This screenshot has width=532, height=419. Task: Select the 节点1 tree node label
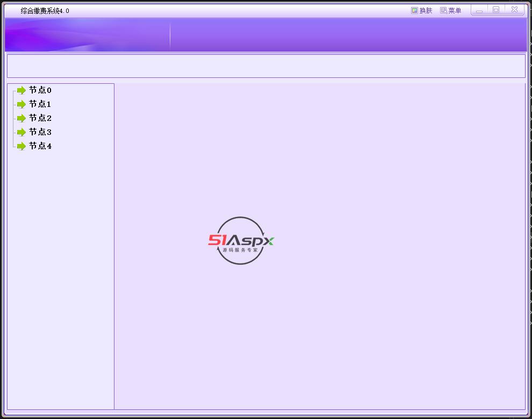40,104
